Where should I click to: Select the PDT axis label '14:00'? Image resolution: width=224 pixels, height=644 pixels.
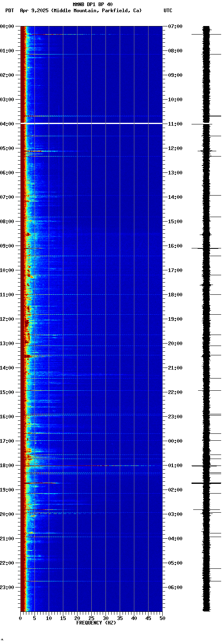(7, 368)
